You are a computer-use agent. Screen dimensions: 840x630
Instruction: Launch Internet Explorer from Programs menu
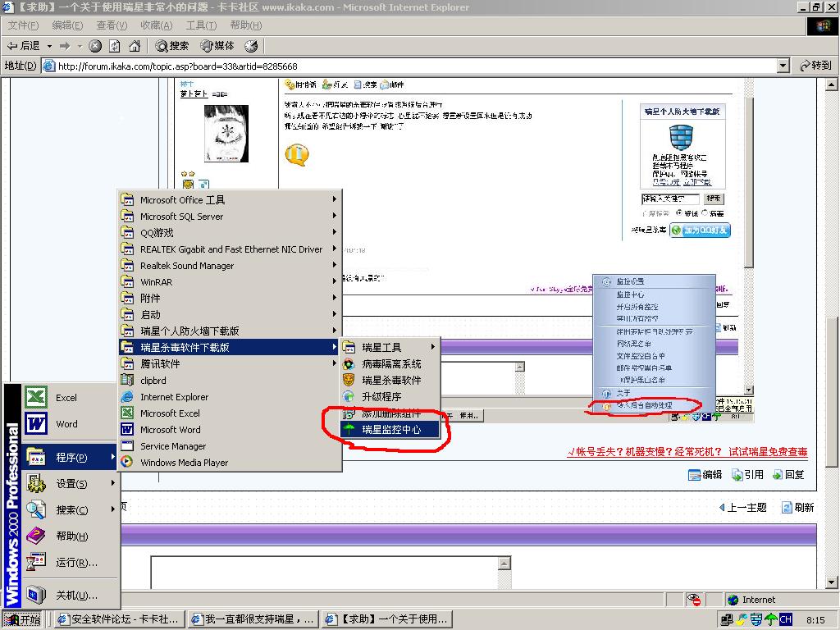231,397
